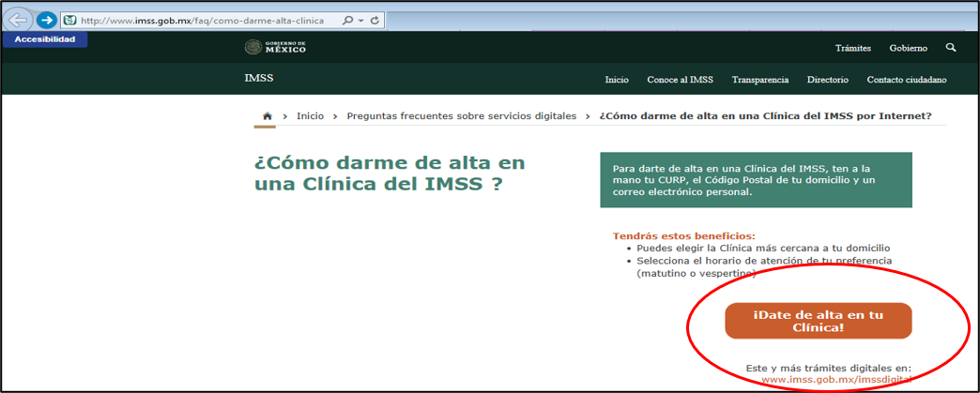The width and height of the screenshot is (980, 393).
Task: Click the current page breadcrumb title
Action: click(766, 116)
